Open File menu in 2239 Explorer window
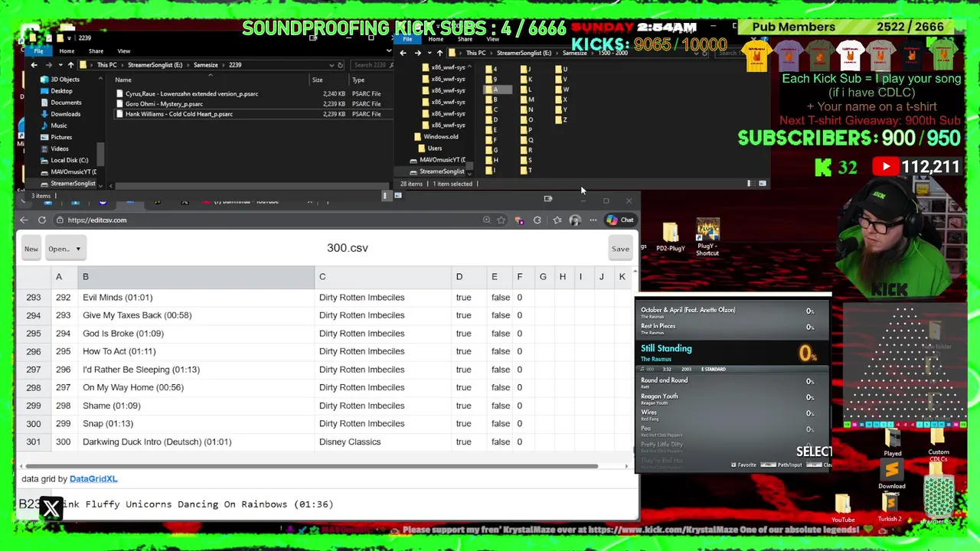 click(38, 51)
